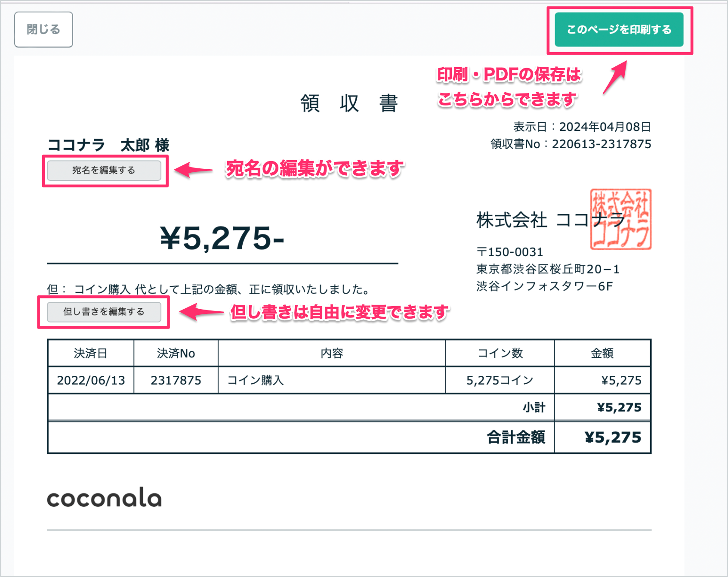The image size is (728, 577).
Task: Click the 閉じる close button
Action: pos(43,29)
